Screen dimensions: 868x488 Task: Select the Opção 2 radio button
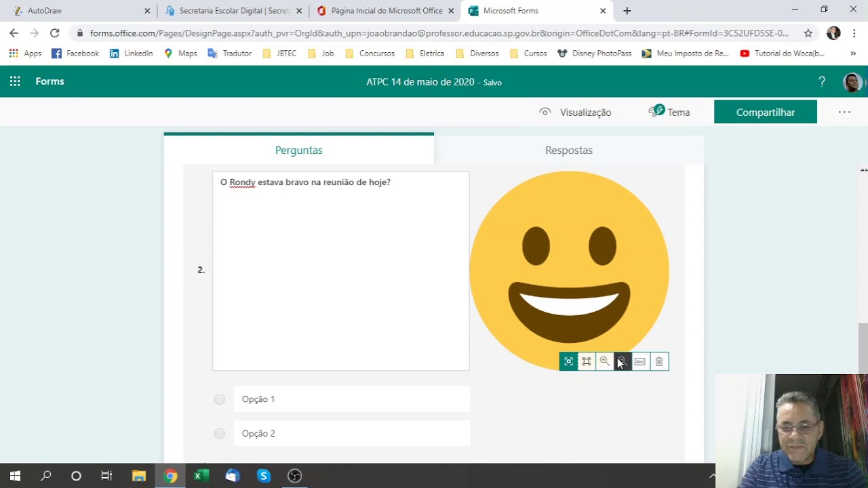click(219, 434)
